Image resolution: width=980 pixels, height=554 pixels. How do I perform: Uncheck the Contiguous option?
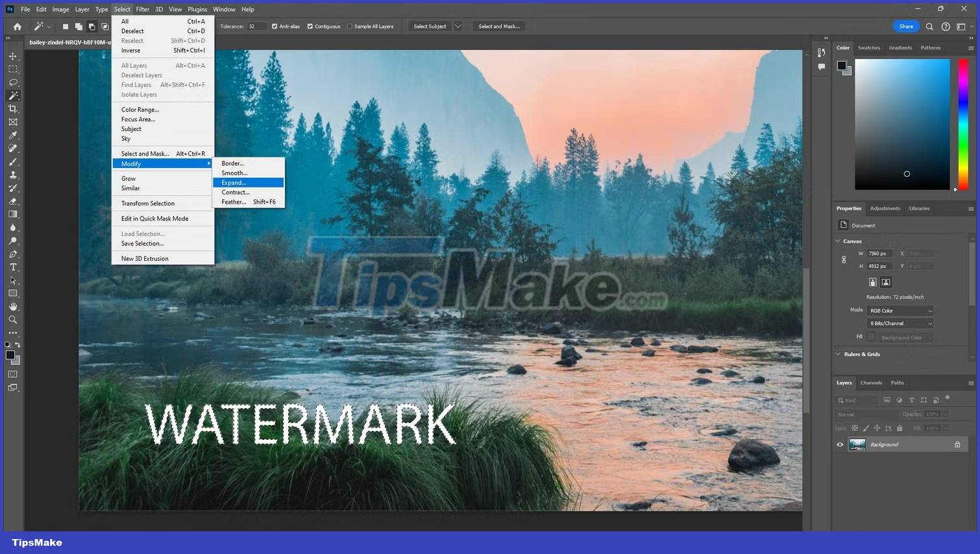[x=310, y=26]
